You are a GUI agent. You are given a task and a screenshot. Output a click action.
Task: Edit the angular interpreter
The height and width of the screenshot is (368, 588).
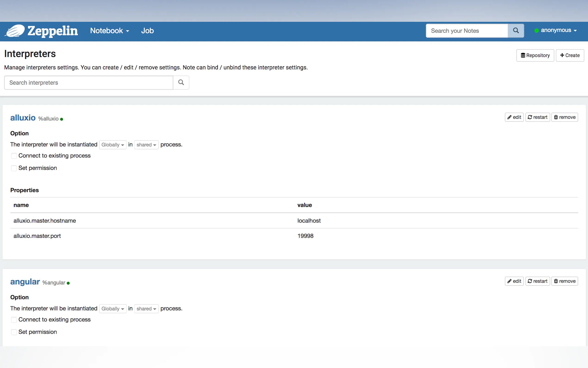pyautogui.click(x=514, y=281)
